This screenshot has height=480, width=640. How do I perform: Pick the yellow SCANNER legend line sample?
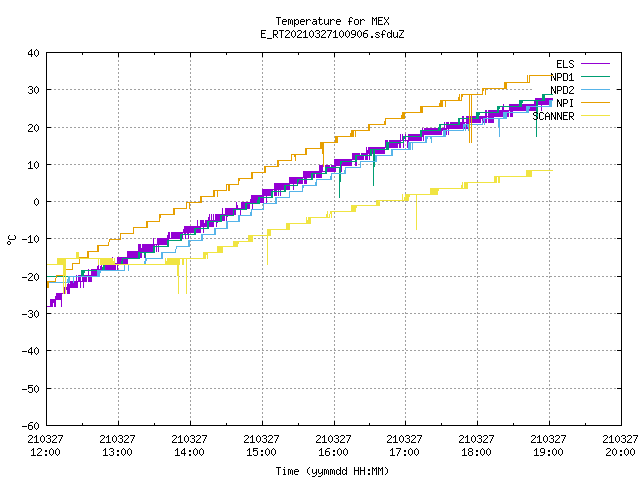(596, 116)
